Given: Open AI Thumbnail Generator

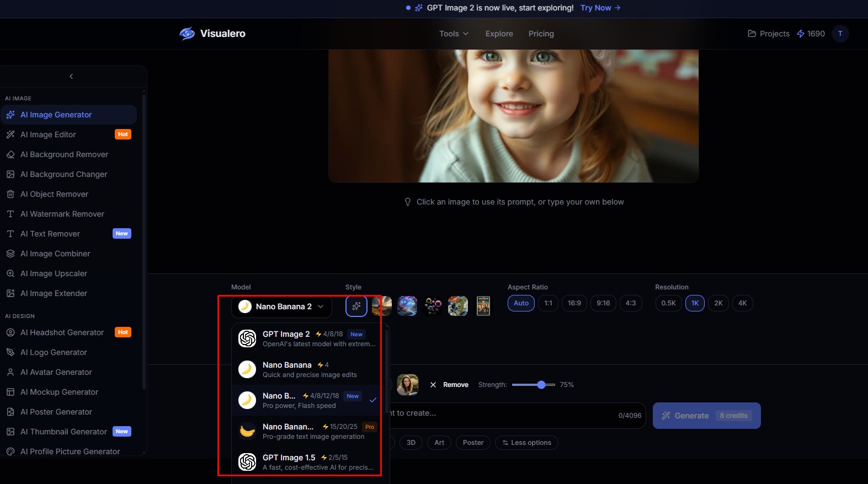Looking at the screenshot, I should (68, 432).
